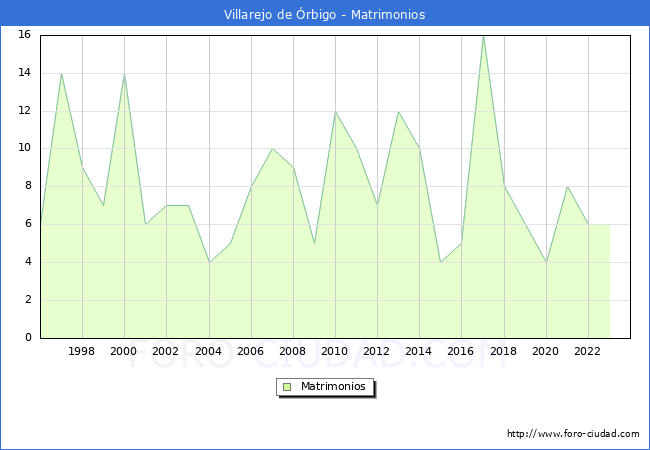Click the 2004 low point on chart
Viewport: 650px width, 450px height.
click(209, 262)
